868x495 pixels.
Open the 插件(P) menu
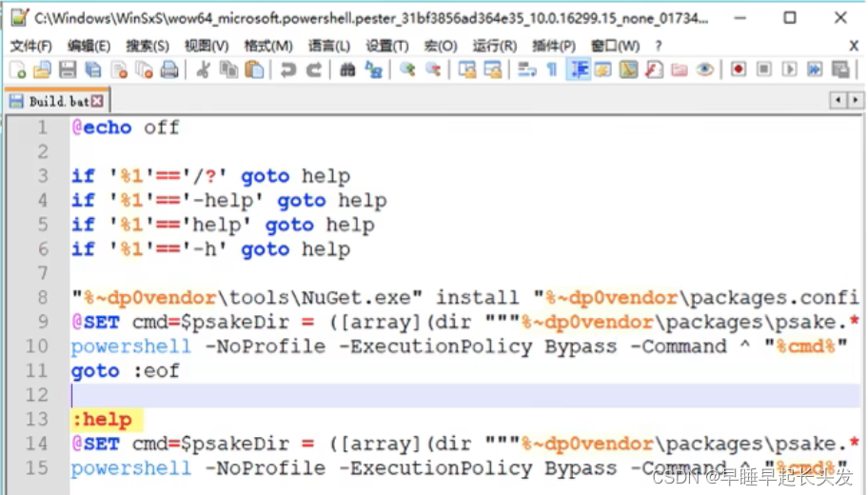tap(554, 46)
